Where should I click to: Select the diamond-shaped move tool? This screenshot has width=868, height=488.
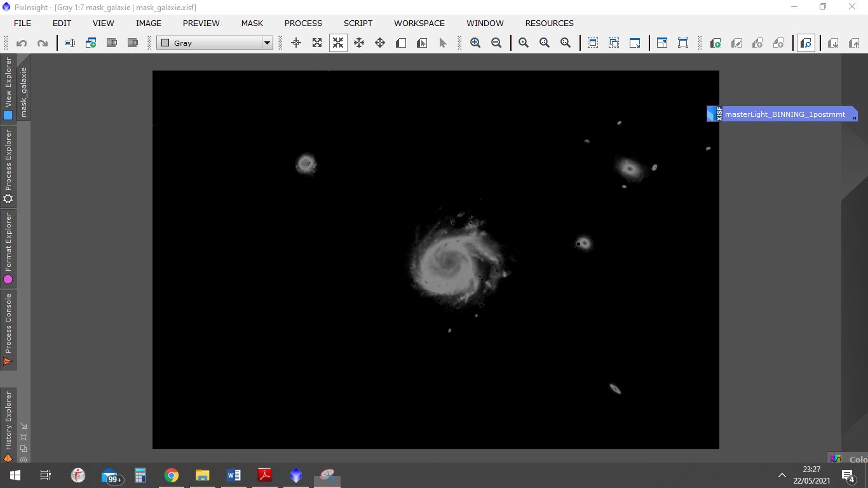point(380,43)
